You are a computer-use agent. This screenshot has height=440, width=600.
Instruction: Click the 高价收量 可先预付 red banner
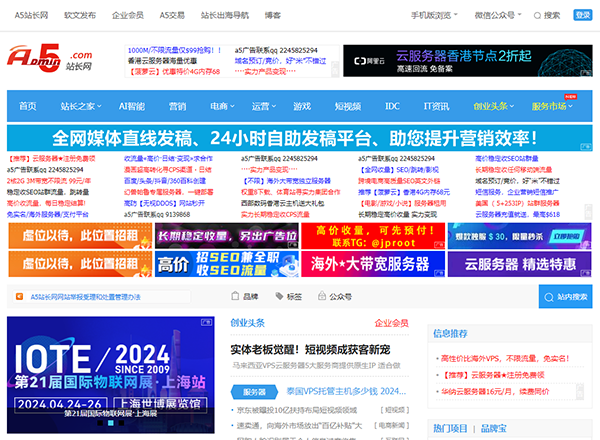pos(373,236)
